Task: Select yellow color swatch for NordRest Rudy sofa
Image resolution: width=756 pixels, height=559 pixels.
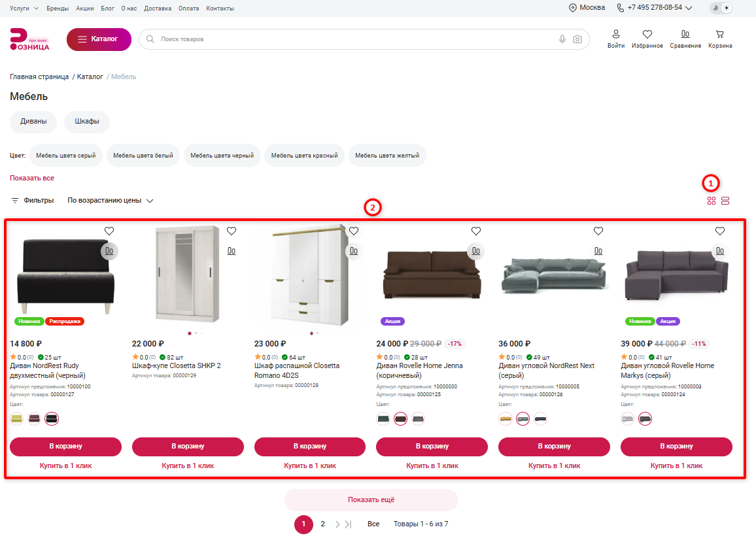Action: point(17,419)
